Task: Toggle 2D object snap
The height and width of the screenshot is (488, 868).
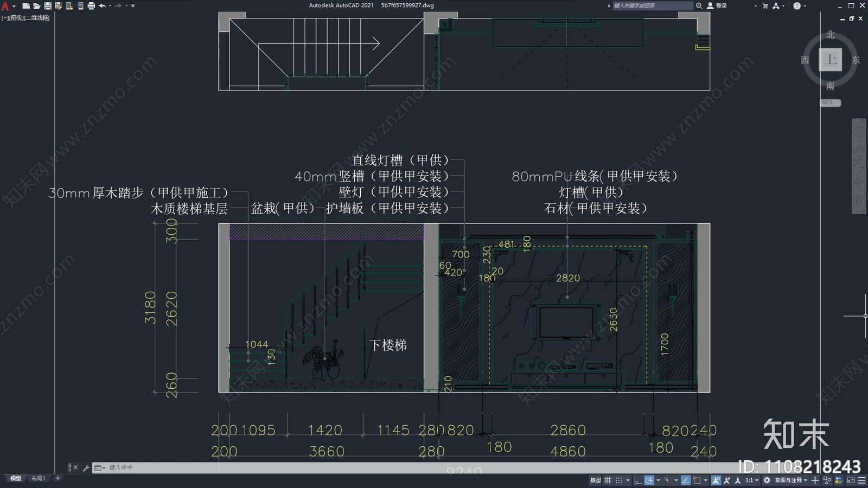Action: 697,480
